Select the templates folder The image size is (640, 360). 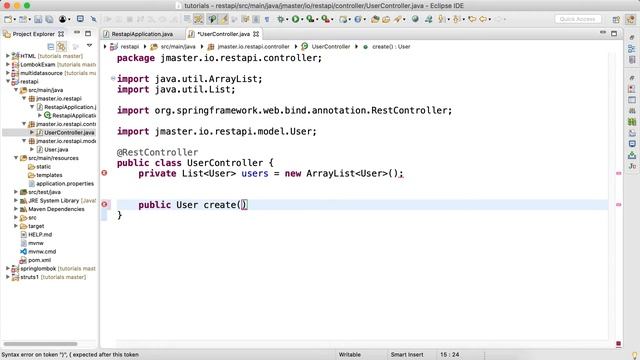49,175
